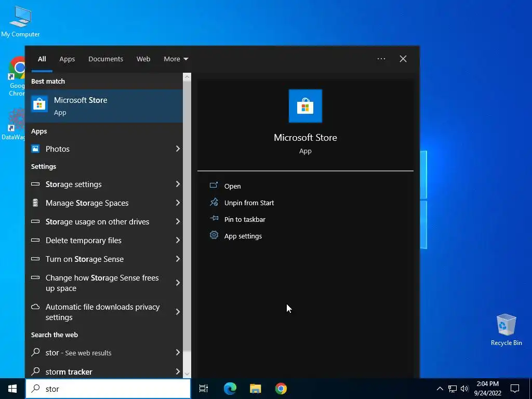Open the Recycle Bin desktop icon
Image resolution: width=532 pixels, height=399 pixels.
pyautogui.click(x=506, y=329)
